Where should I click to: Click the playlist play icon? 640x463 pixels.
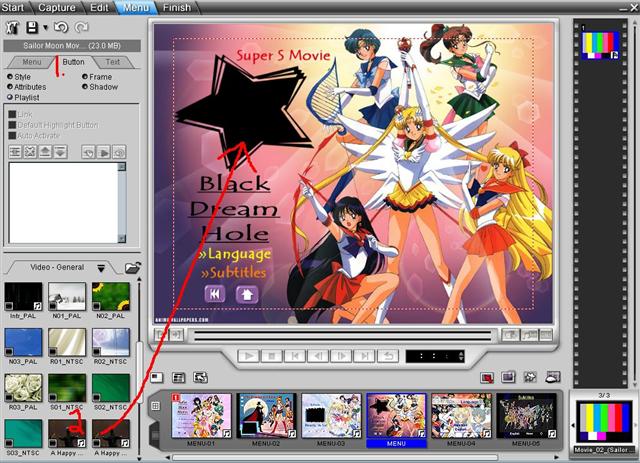tap(104, 152)
